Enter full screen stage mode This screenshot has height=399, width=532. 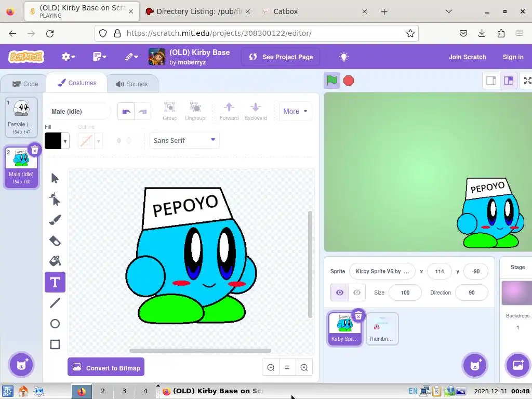point(527,81)
